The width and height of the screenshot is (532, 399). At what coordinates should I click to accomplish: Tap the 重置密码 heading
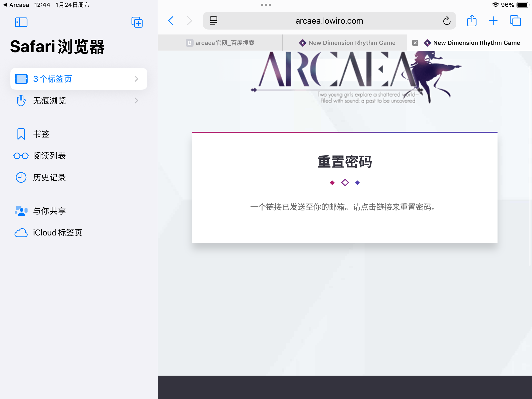point(345,162)
